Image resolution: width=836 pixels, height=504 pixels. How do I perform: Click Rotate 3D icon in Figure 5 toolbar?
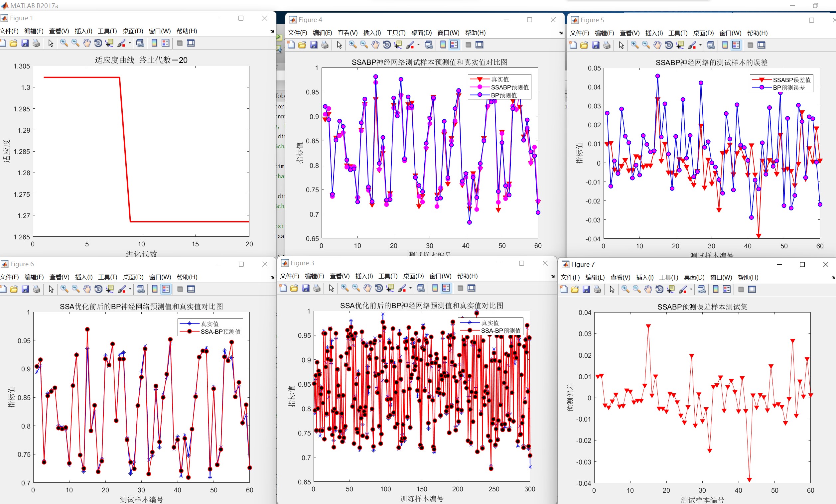(668, 45)
